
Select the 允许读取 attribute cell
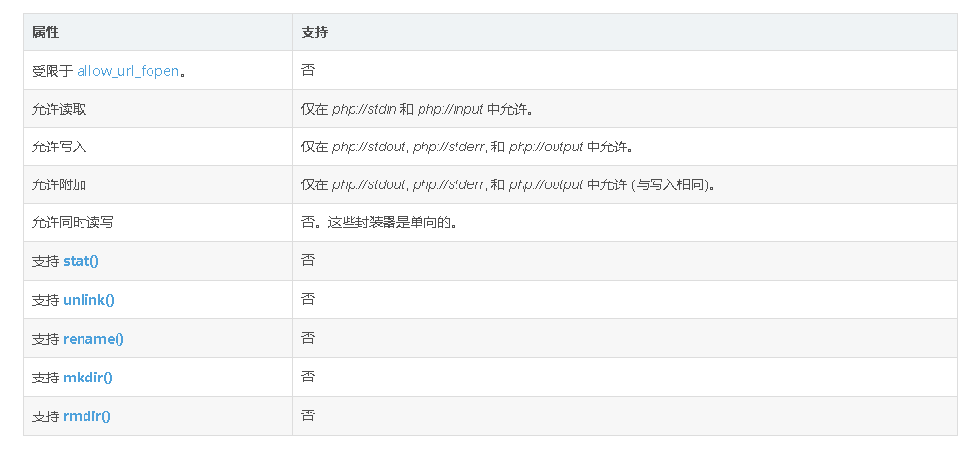(x=59, y=109)
